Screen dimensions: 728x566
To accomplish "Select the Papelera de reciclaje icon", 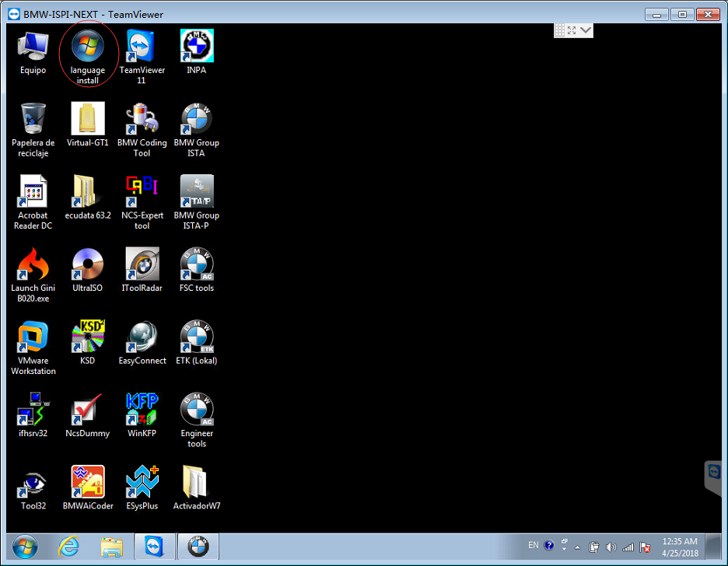I will [x=33, y=130].
